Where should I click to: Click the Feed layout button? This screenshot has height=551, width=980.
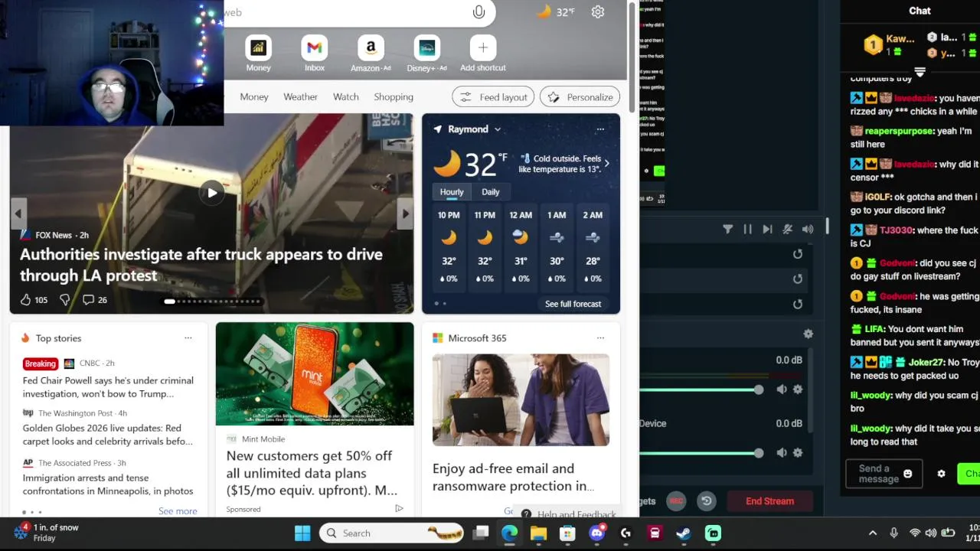tap(493, 97)
